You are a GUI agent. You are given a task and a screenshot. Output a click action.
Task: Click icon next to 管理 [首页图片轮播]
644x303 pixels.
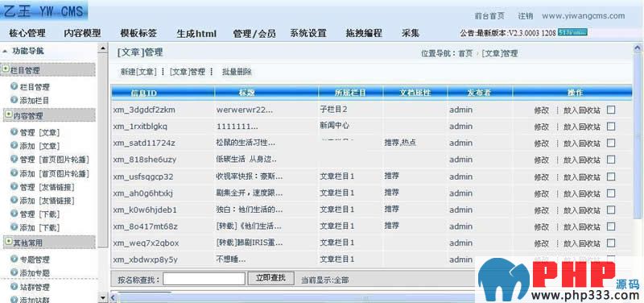(x=14, y=160)
